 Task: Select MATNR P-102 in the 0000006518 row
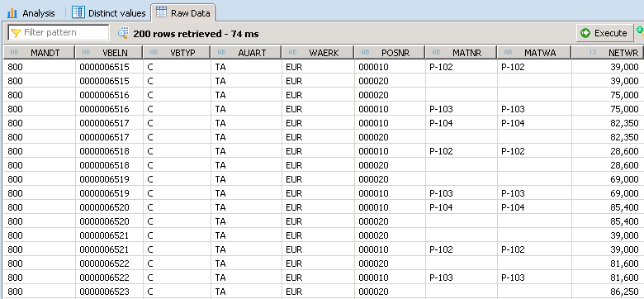point(462,150)
